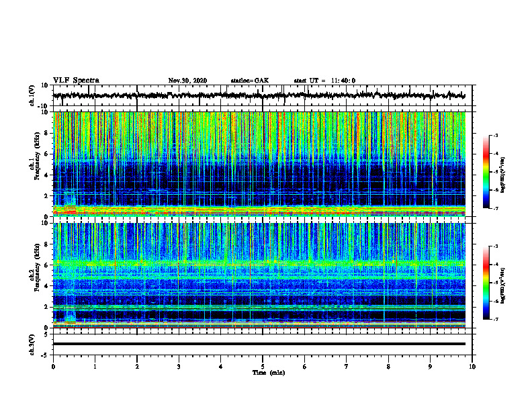Click ch.1 frequency axis tick "4"
This screenshot has width=532, height=411.
tap(46, 175)
